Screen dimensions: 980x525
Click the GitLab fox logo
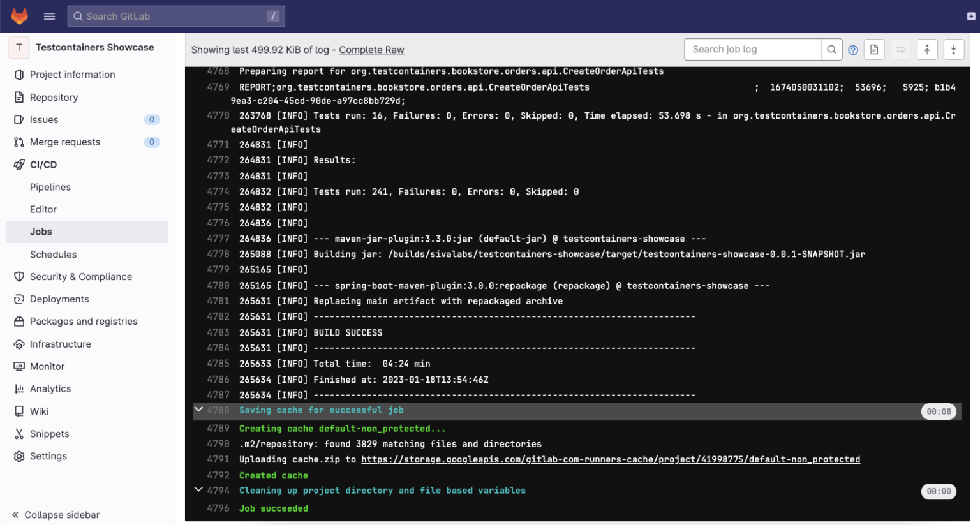tap(19, 16)
